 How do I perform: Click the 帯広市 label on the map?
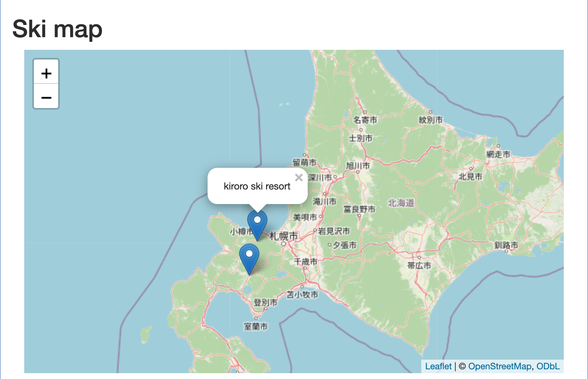pos(419,265)
